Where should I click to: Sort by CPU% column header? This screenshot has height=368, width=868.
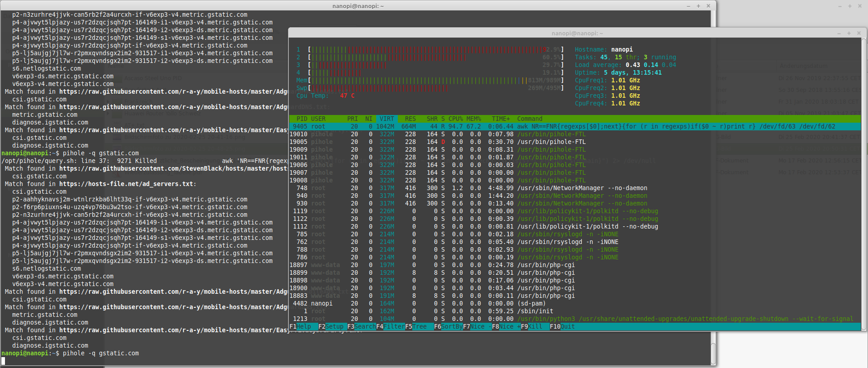pyautogui.click(x=456, y=119)
